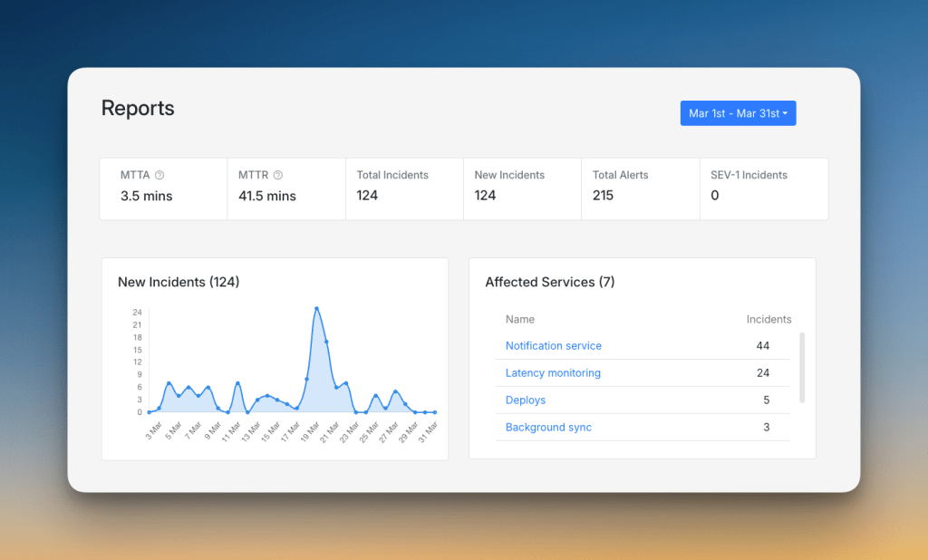Open the Background sync service details

coord(548,427)
